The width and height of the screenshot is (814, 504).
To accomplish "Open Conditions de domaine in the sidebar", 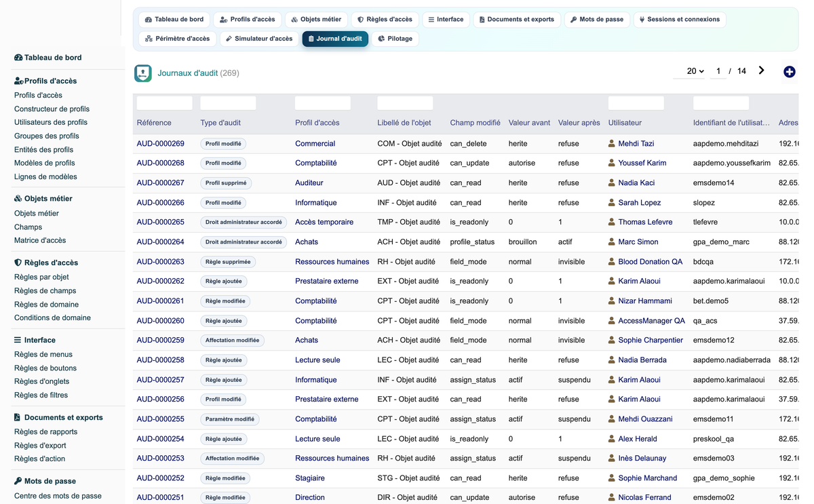I will [52, 318].
